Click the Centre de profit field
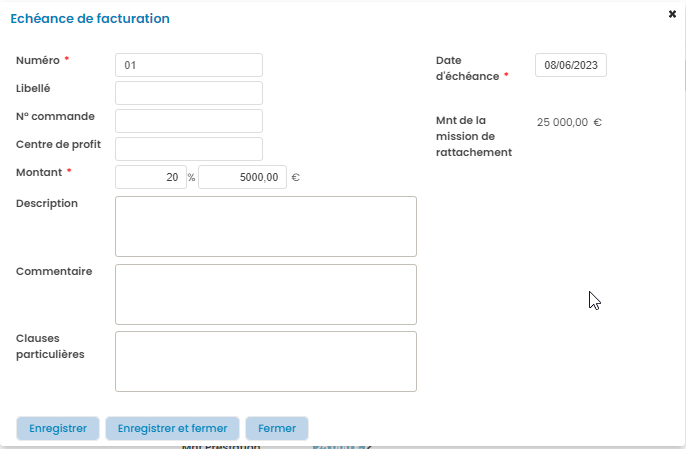The width and height of the screenshot is (686, 449). click(189, 149)
